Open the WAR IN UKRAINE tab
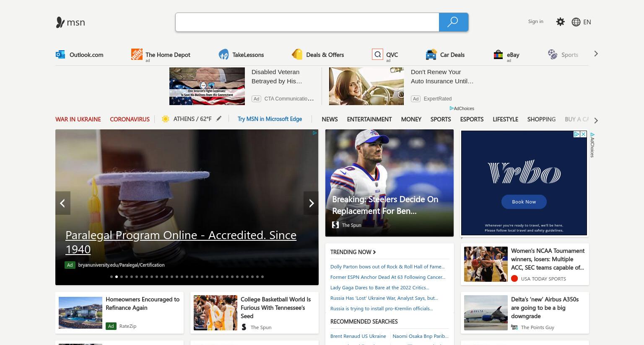Image resolution: width=644 pixels, height=345 pixels. point(78,119)
